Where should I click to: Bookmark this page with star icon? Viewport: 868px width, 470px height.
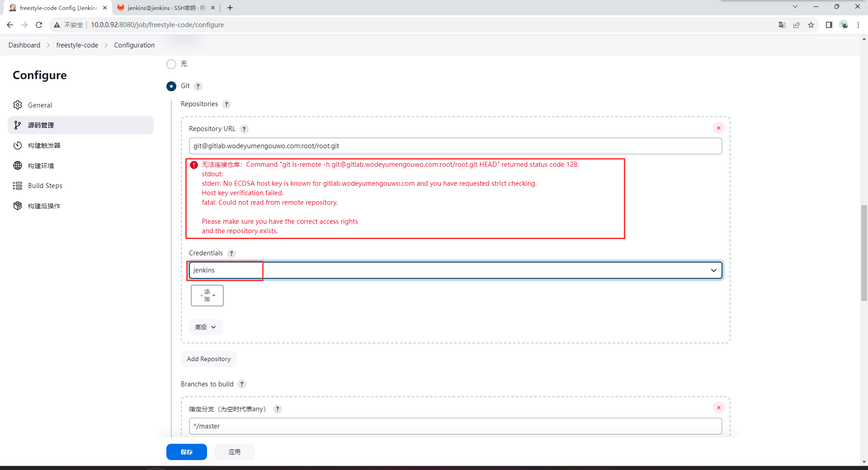click(811, 25)
